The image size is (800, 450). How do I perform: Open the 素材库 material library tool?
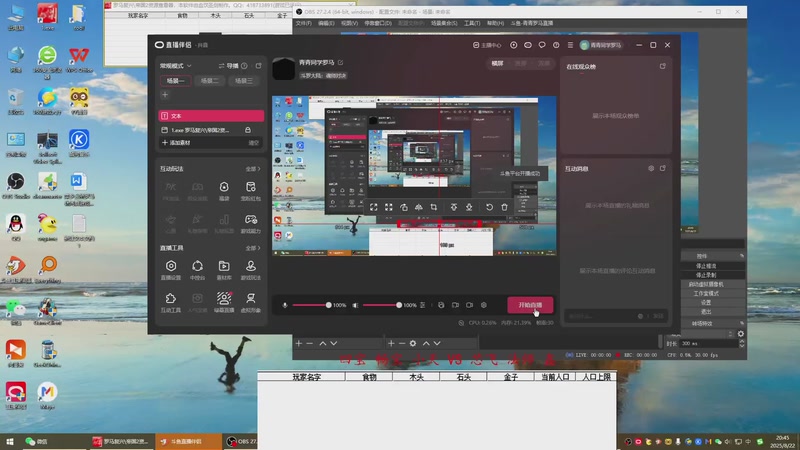pyautogui.click(x=224, y=270)
